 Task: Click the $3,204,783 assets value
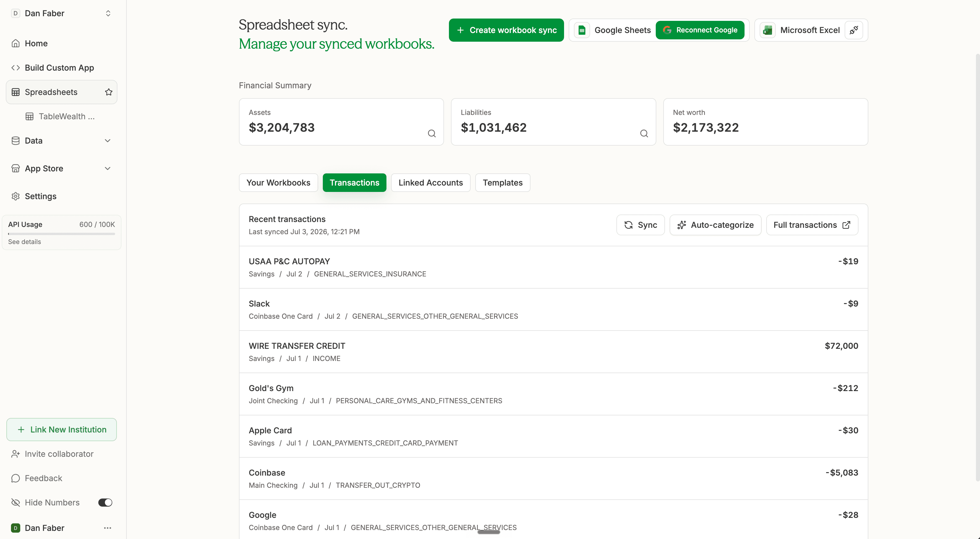(x=281, y=128)
